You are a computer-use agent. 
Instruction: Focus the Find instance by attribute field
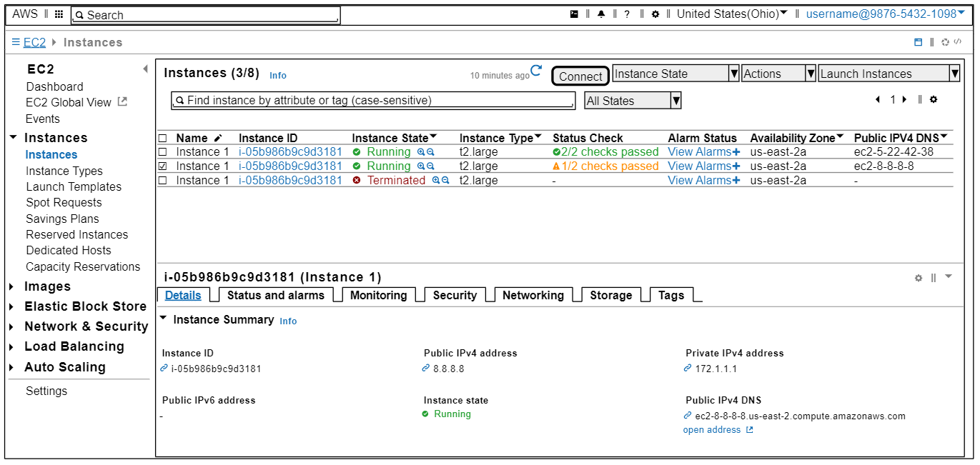pyautogui.click(x=373, y=101)
